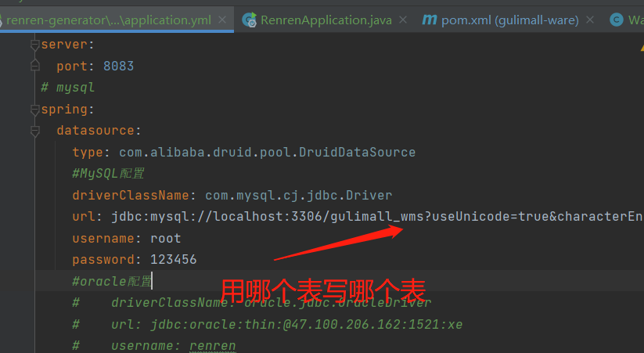Click the com.mysql.cj.jdbc.Driver value
Image resolution: width=644 pixels, height=353 pixels.
(299, 195)
